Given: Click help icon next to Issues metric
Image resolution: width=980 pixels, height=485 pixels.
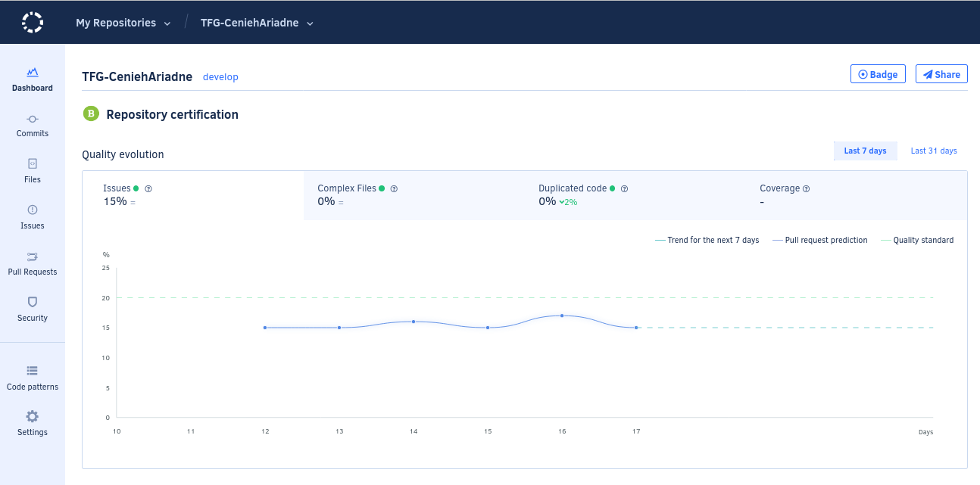Looking at the screenshot, I should tap(148, 188).
